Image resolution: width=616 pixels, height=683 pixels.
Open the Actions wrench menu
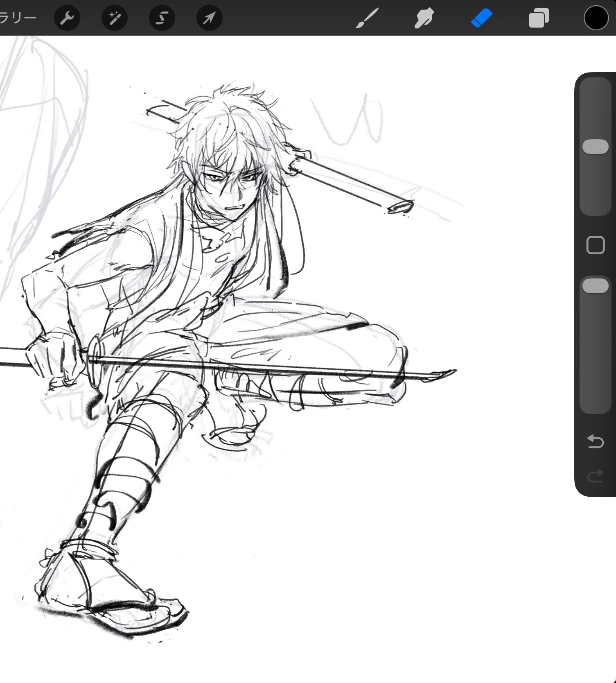point(67,18)
